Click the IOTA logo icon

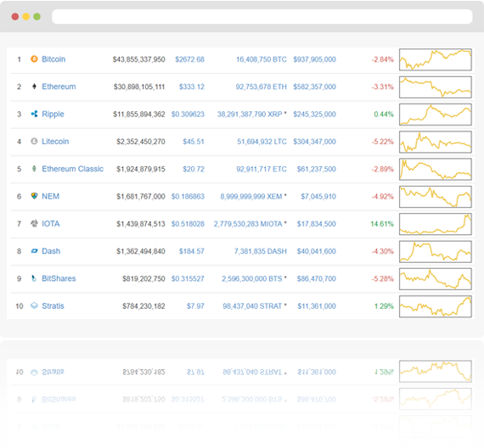[34, 223]
